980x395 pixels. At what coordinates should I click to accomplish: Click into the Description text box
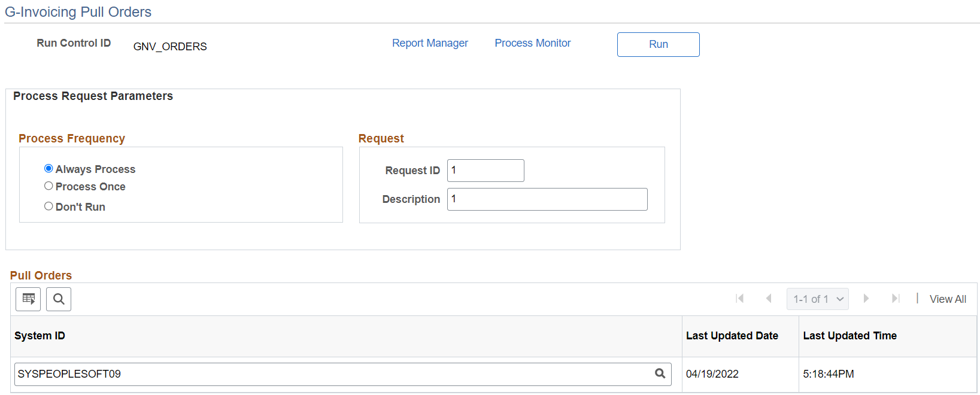(x=547, y=199)
